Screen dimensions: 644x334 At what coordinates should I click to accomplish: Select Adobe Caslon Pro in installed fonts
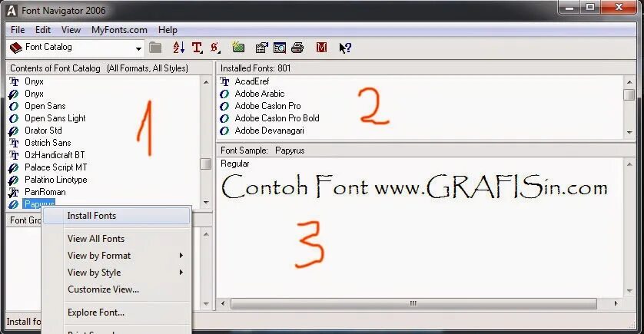[267, 106]
